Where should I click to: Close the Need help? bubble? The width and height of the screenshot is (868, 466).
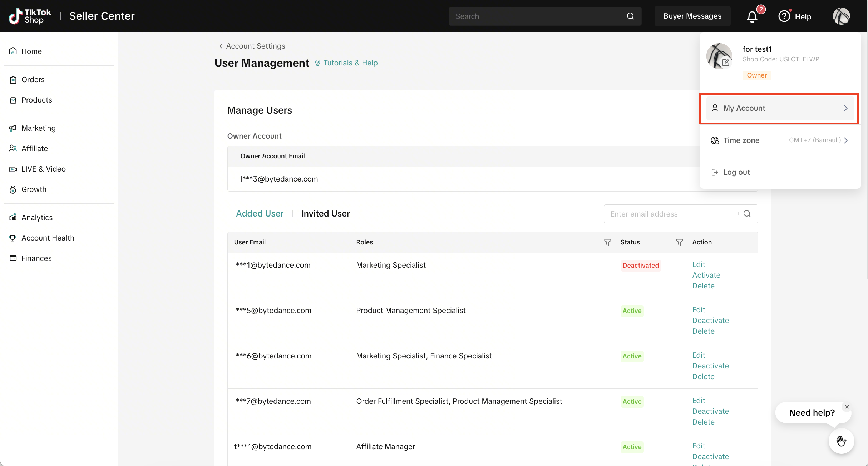[x=847, y=407]
